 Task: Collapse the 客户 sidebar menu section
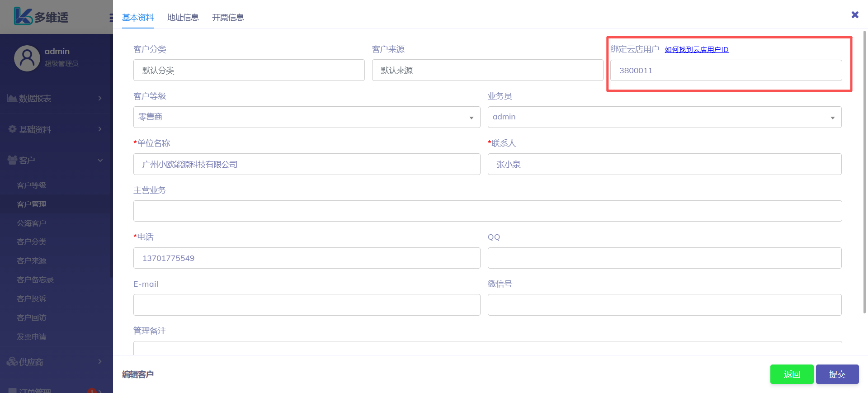click(x=100, y=160)
